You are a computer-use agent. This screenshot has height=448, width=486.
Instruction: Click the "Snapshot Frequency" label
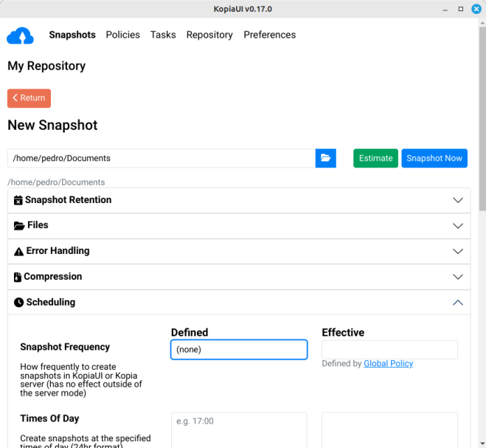[65, 347]
